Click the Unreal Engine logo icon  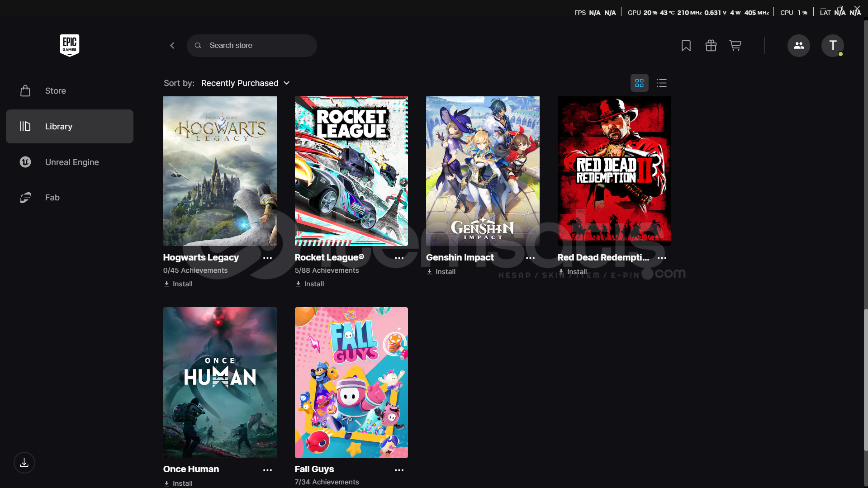(x=25, y=162)
